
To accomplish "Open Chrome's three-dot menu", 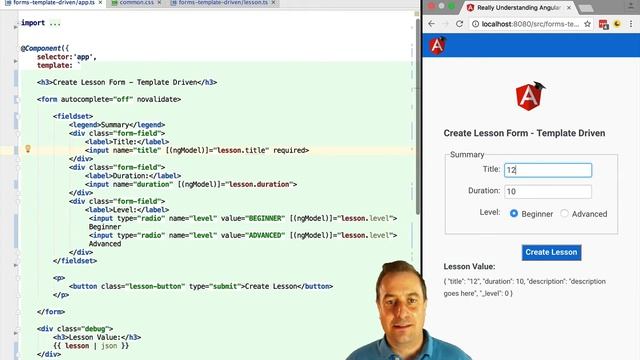I will [x=631, y=24].
